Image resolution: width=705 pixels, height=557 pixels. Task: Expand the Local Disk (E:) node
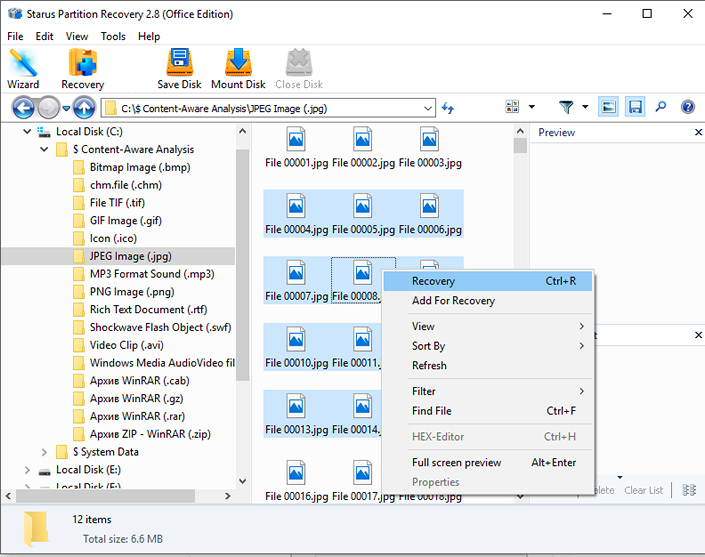[27, 470]
